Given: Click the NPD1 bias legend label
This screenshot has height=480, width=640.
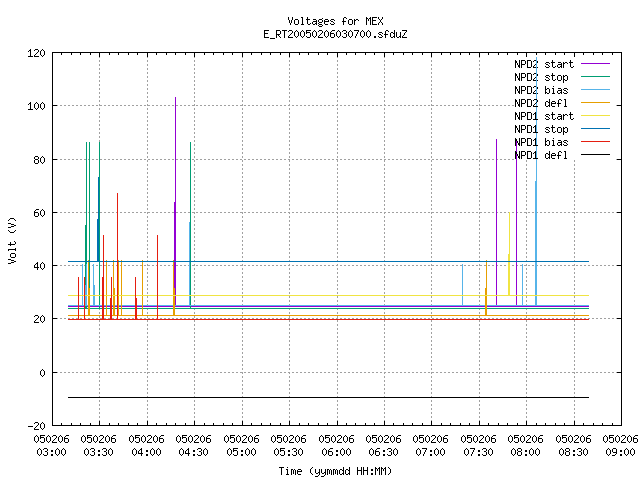Looking at the screenshot, I should click(x=541, y=142).
